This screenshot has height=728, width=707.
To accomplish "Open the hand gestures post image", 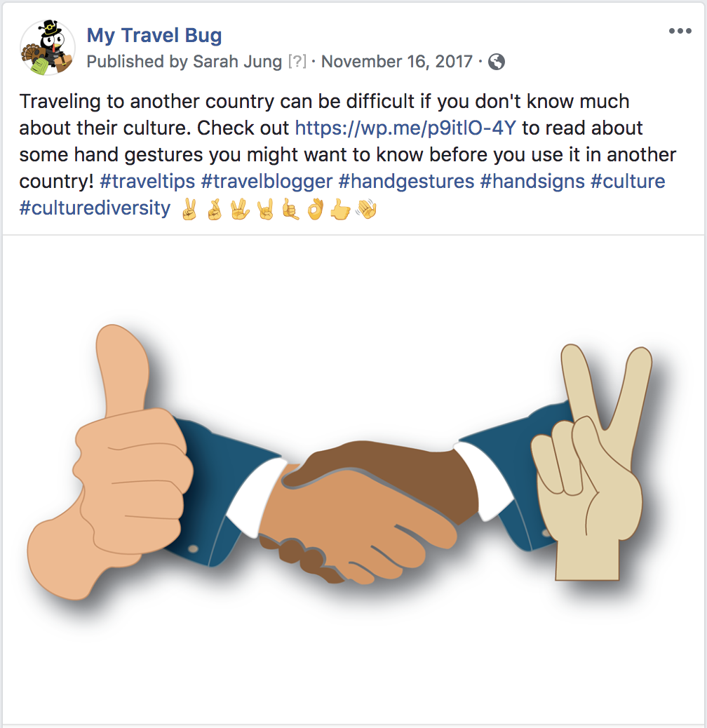I will [x=353, y=480].
